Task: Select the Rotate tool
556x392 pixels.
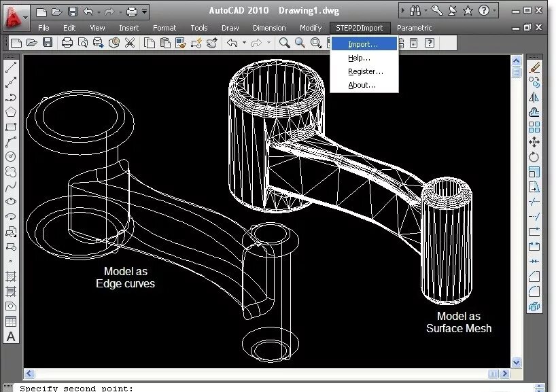Action: [x=534, y=157]
